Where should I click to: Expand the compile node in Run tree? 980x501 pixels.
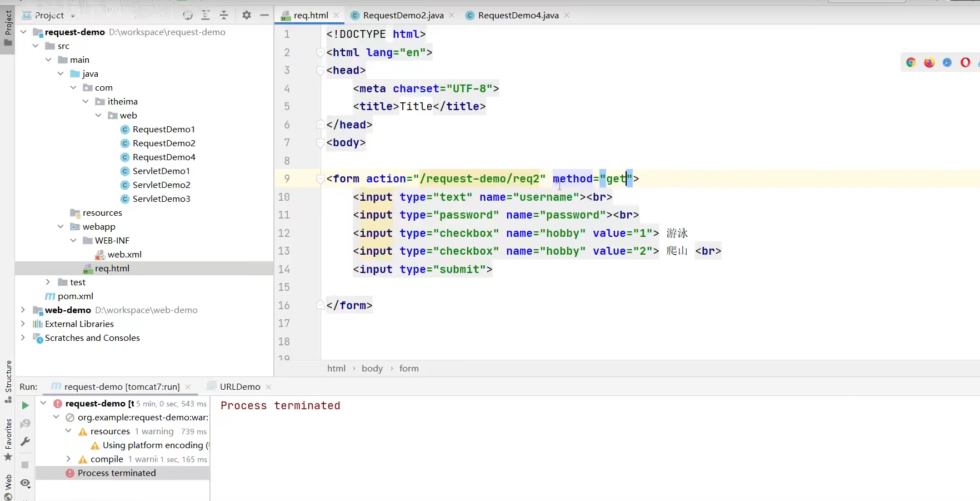pos(68,459)
